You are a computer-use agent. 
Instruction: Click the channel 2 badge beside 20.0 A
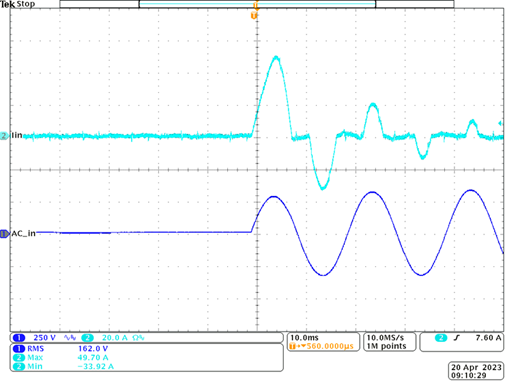click(87, 338)
